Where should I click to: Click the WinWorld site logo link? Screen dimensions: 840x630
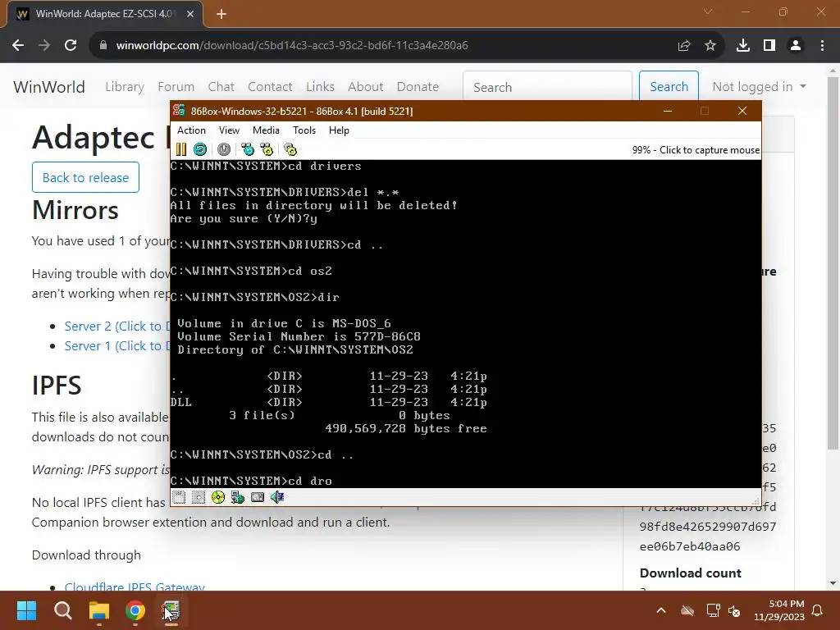[x=49, y=87]
